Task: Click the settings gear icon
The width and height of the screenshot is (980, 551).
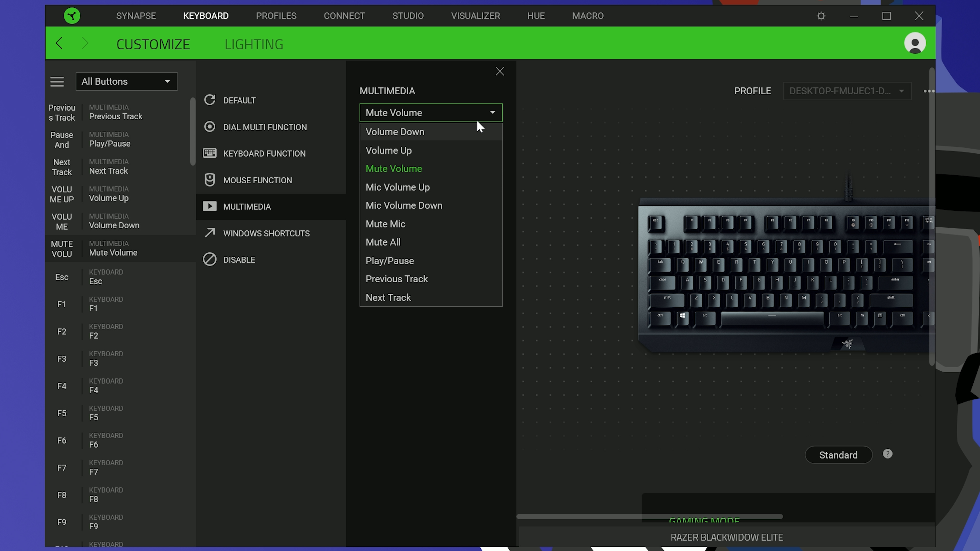Action: point(821,16)
